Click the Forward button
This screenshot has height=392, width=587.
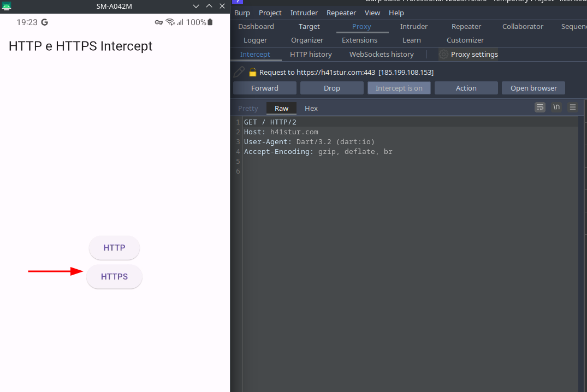264,88
